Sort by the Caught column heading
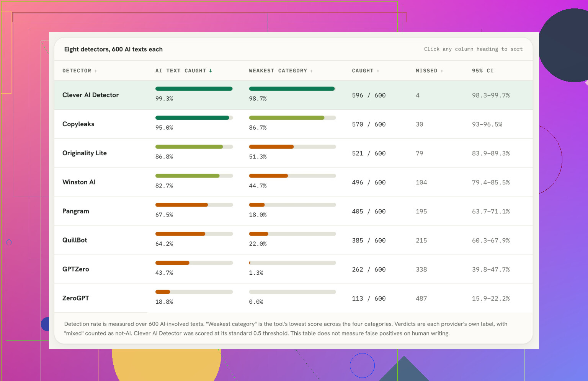The image size is (588, 381). pyautogui.click(x=366, y=71)
